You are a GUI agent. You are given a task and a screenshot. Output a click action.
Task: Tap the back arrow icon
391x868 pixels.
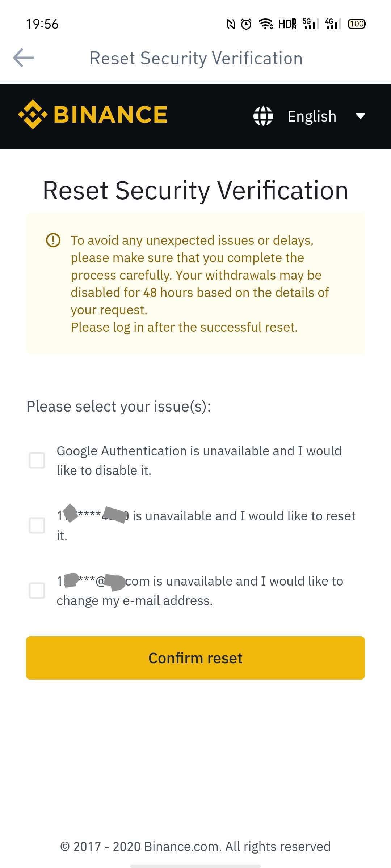click(x=24, y=58)
